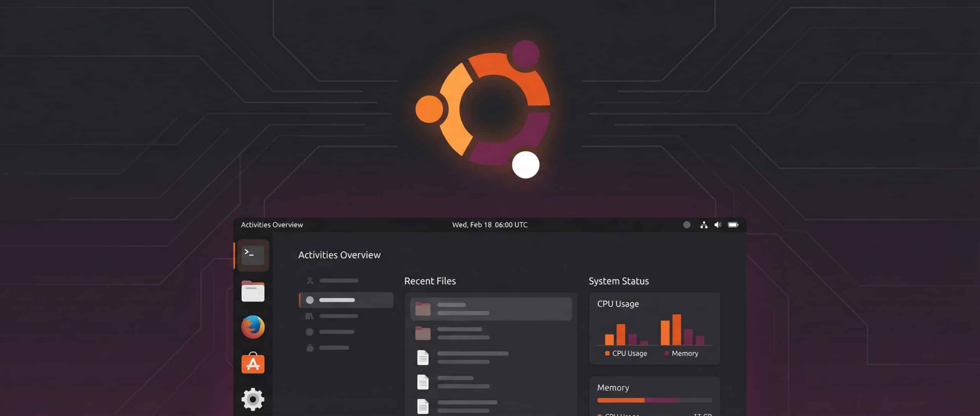Click the battery indicator icon
This screenshot has width=980, height=416.
click(x=733, y=225)
